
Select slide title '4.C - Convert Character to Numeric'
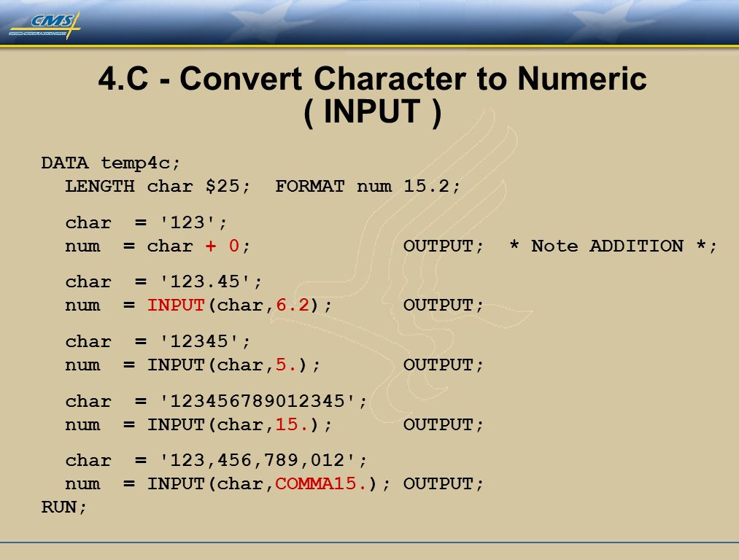click(372, 78)
